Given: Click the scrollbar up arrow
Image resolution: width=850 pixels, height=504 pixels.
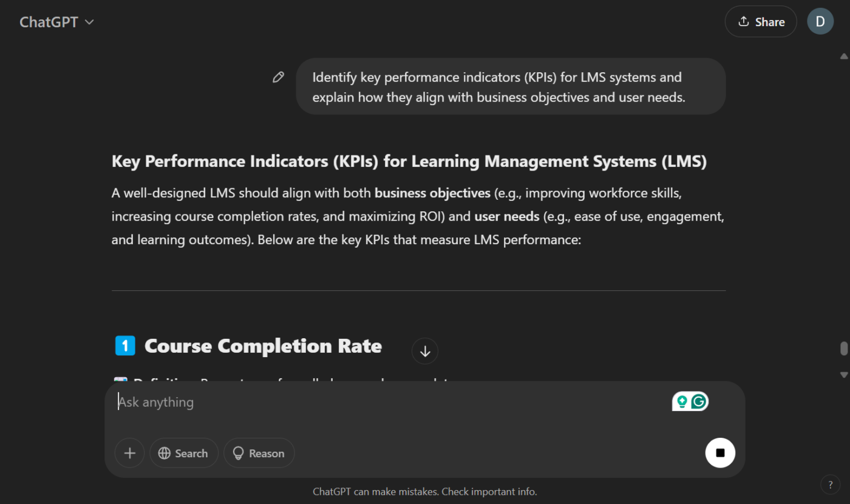Looking at the screenshot, I should tap(843, 56).
